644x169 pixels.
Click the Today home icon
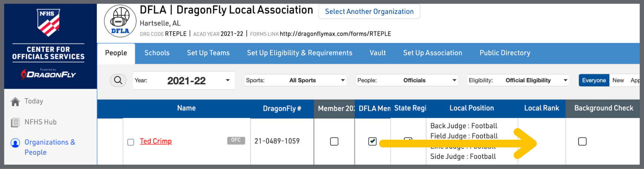pos(15,101)
